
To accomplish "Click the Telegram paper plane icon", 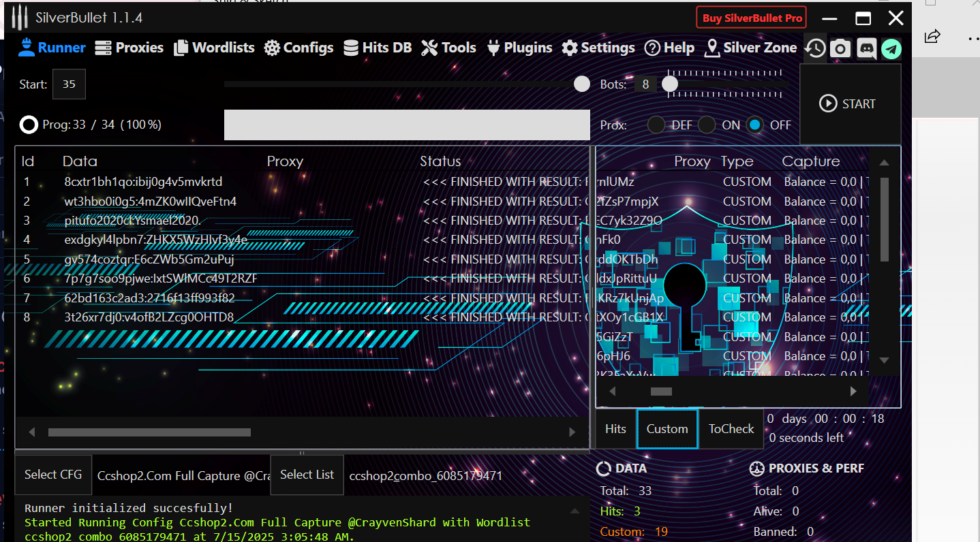I will tap(891, 48).
